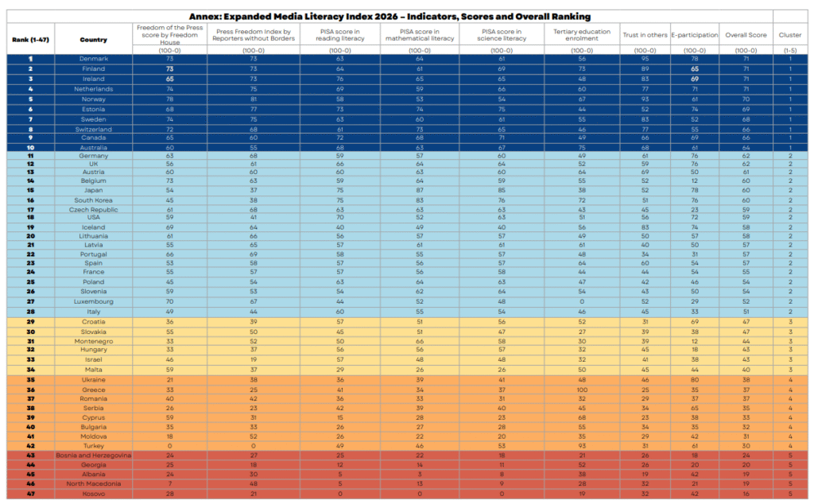
Task: Click the Country column header
Action: point(94,40)
